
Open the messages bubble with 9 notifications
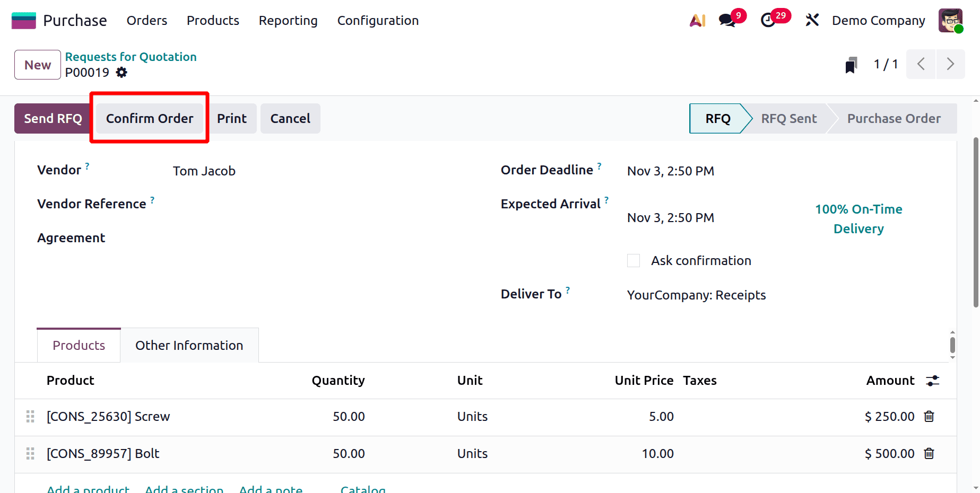pos(726,20)
